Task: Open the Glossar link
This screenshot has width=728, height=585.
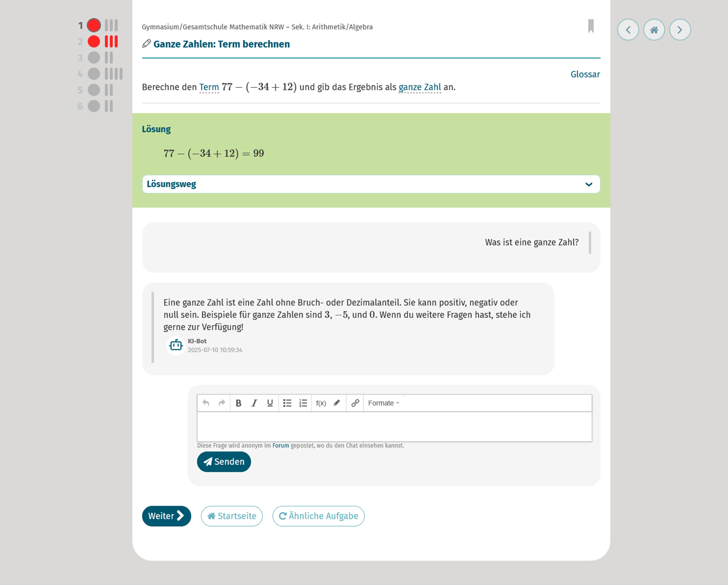Action: click(585, 75)
